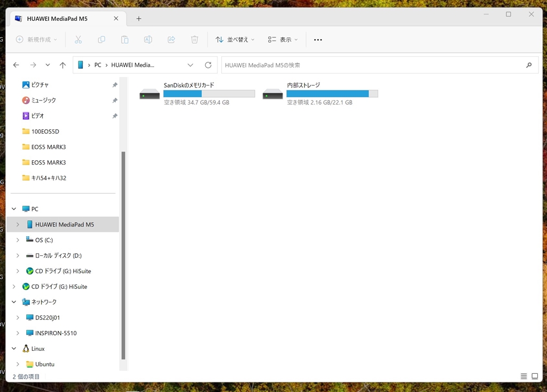Click the 空き領域 34.7 GB/59.4 GB text
This screenshot has height=392, width=547.
(197, 103)
